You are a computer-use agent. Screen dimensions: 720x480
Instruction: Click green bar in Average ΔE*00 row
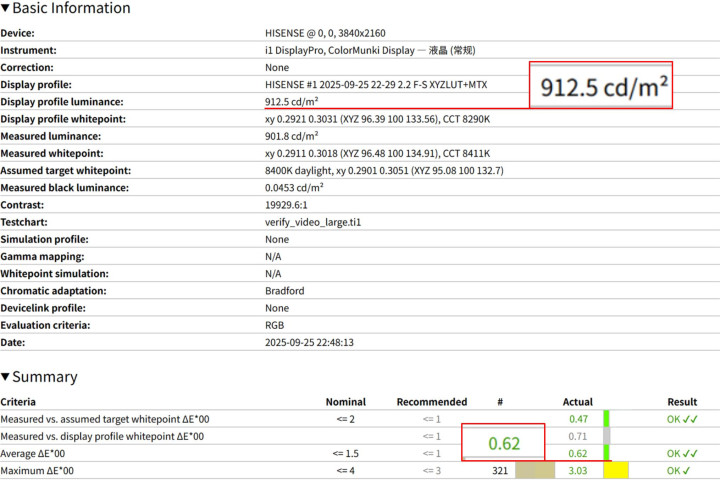coord(606,453)
